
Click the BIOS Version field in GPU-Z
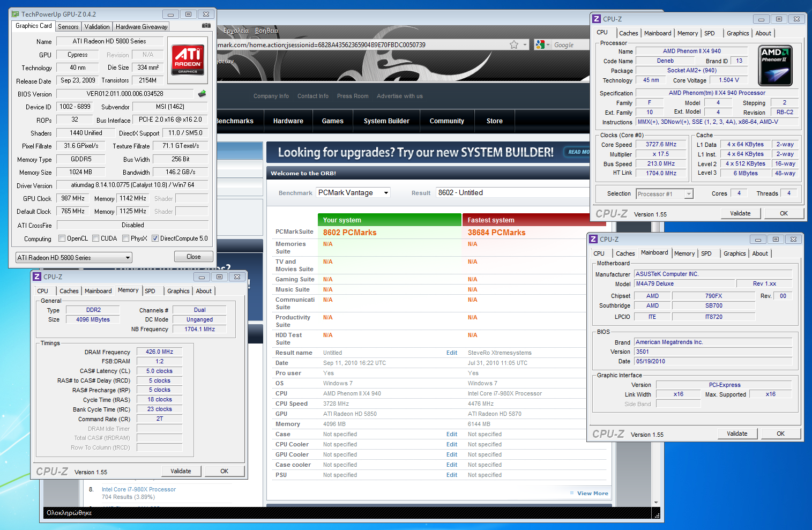point(125,94)
